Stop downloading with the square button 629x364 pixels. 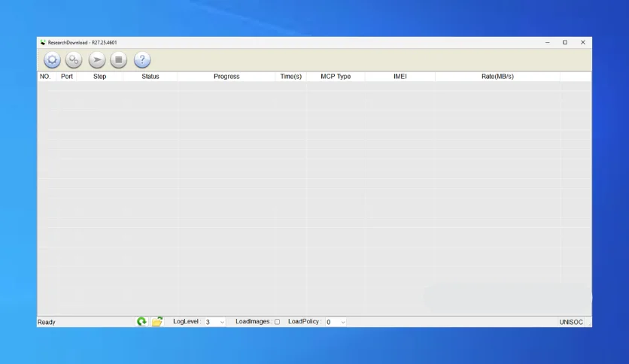tap(119, 60)
